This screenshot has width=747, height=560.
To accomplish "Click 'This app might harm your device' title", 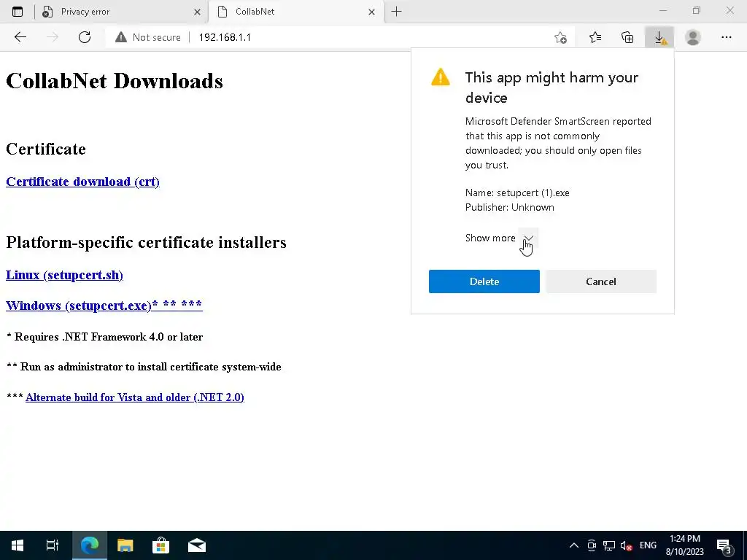I will click(551, 87).
